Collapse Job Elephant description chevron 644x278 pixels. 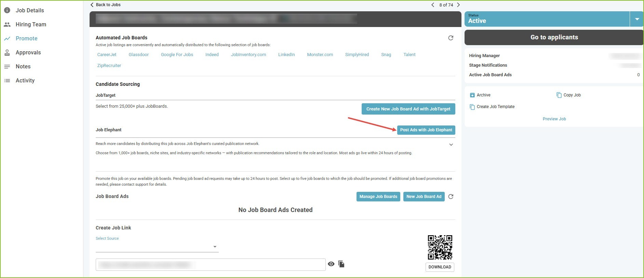(451, 145)
